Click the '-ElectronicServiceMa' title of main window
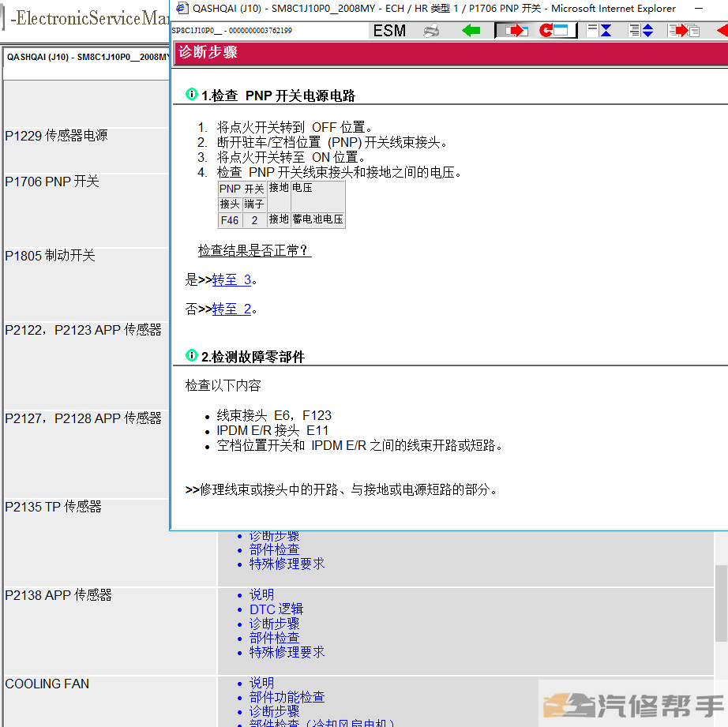This screenshot has height=727, width=728. click(89, 19)
